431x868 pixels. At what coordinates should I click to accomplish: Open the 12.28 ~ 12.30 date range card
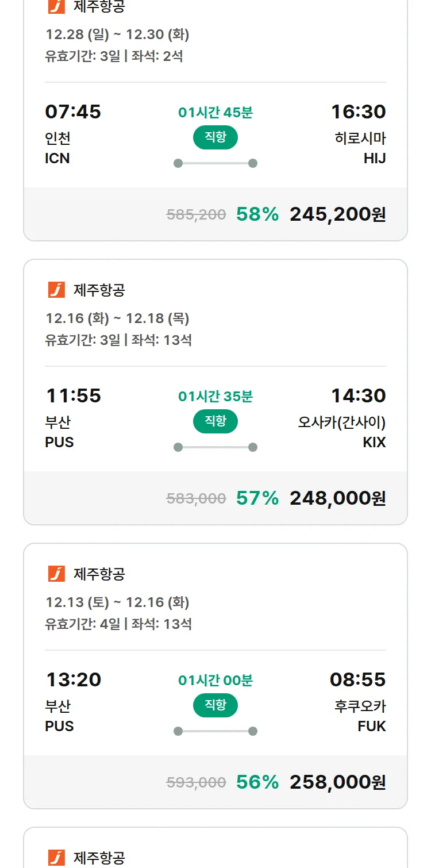pyautogui.click(x=117, y=34)
